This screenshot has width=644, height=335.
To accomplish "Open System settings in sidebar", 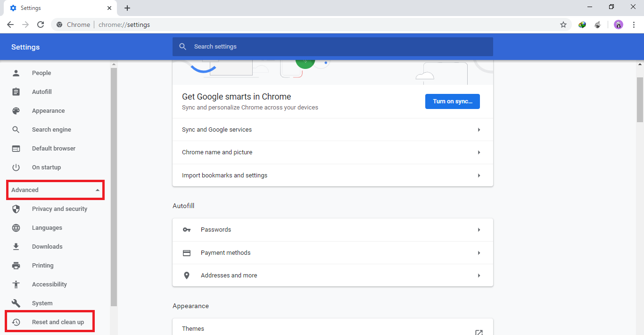I will click(x=42, y=303).
